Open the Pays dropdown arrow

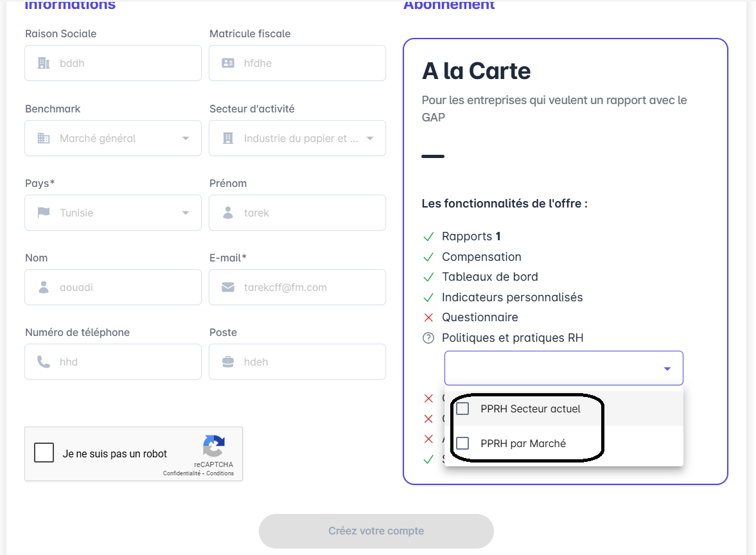tap(186, 213)
